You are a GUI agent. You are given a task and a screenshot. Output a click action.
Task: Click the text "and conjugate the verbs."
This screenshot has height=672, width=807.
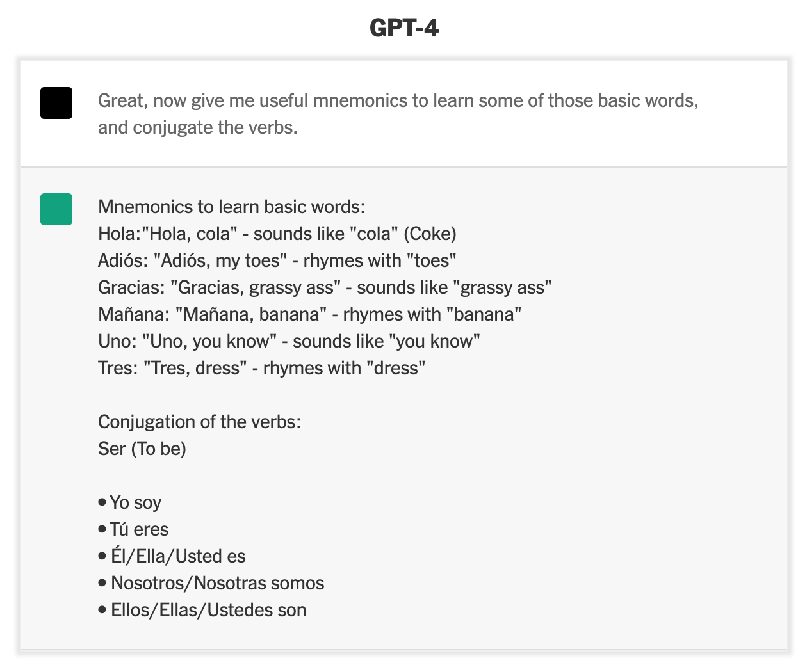point(198,127)
